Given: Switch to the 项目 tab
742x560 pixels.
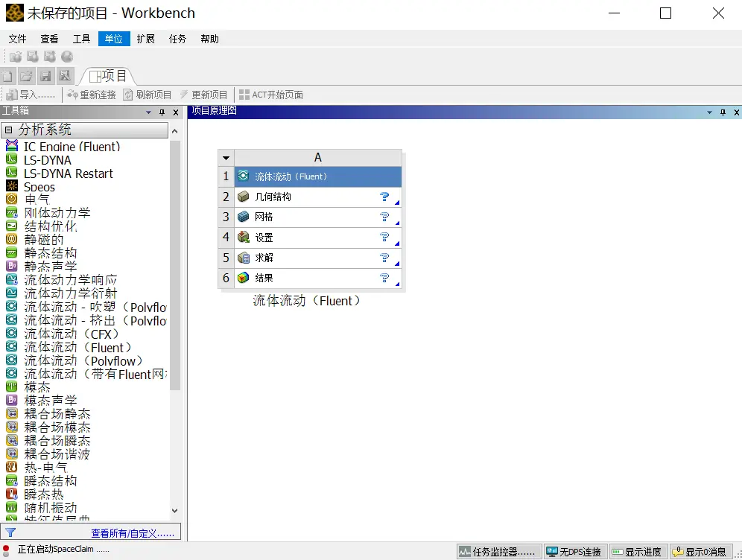Looking at the screenshot, I should (x=108, y=76).
